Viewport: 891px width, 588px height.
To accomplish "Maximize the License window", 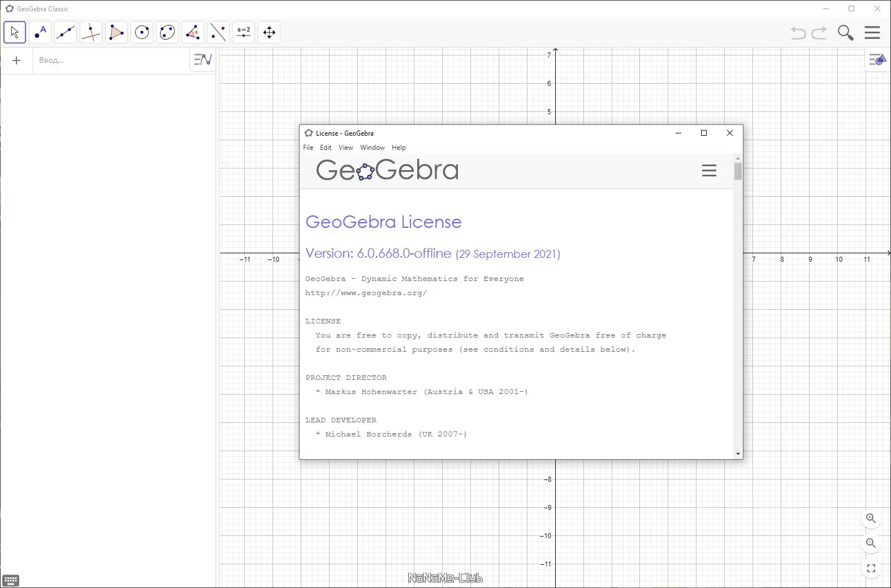I will (x=704, y=133).
